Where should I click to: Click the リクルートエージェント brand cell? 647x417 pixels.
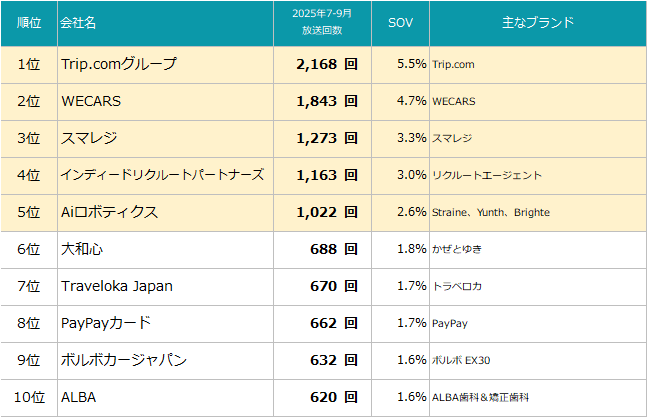coord(486,175)
